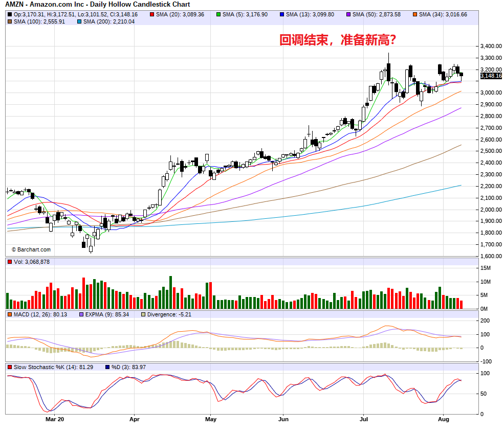This screenshot has height=435, width=504.
Task: Click the cyan SMA (200) legend swatch
Action: (x=79, y=21)
